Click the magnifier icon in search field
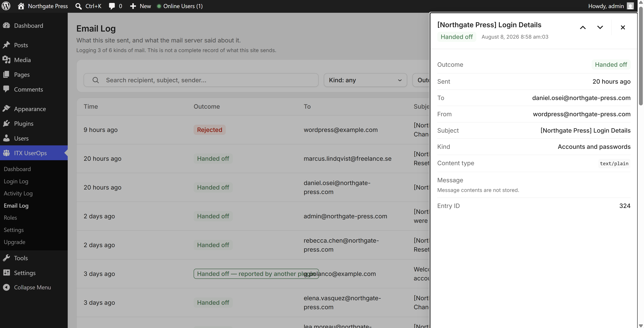 96,80
